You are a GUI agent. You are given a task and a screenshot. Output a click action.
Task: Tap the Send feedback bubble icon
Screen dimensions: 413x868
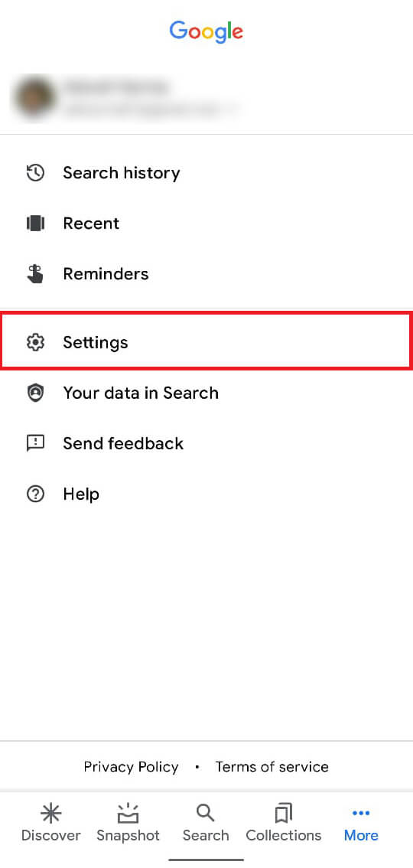(35, 443)
